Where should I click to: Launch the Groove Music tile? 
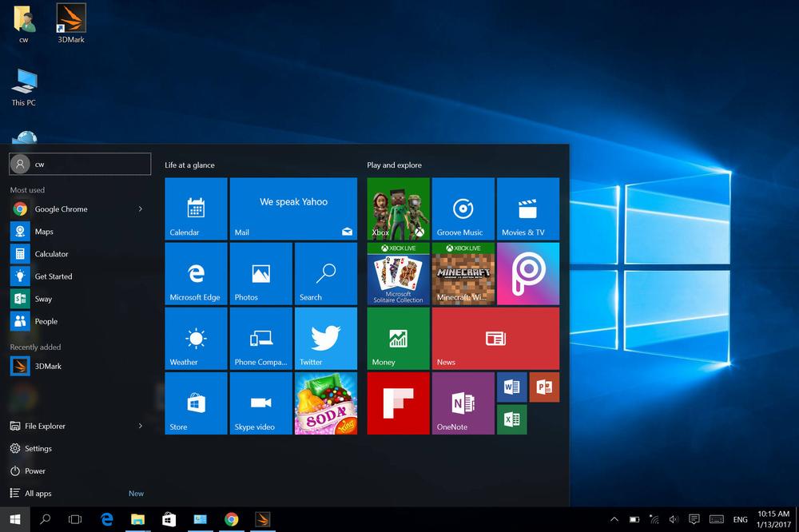462,209
